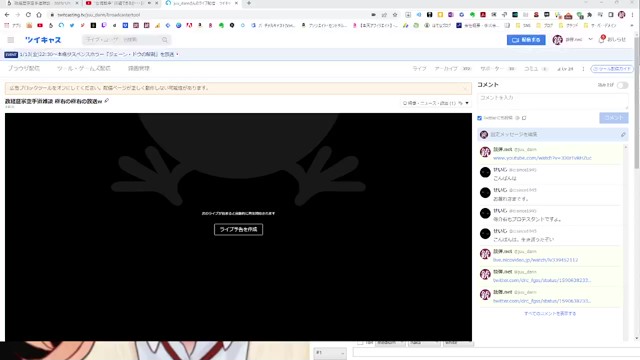The image size is (640, 360).
Task: Reload the page with refresh icon
Action: click(28, 15)
